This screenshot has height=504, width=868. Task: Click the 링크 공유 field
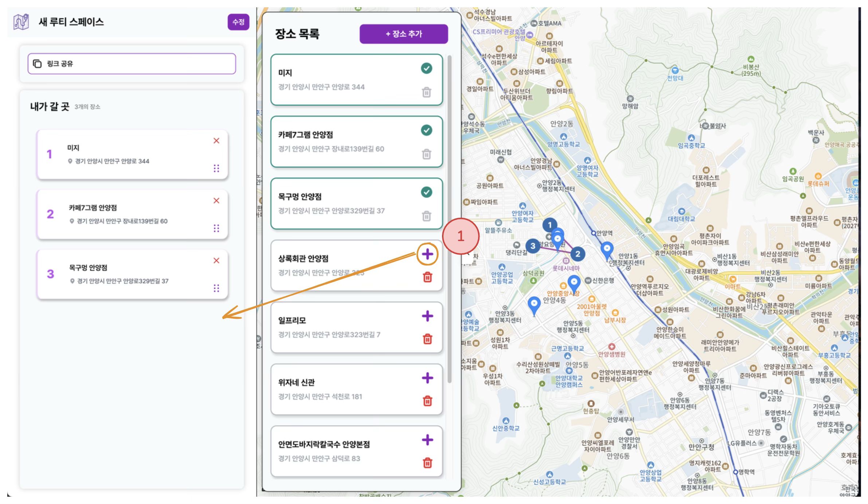click(132, 64)
